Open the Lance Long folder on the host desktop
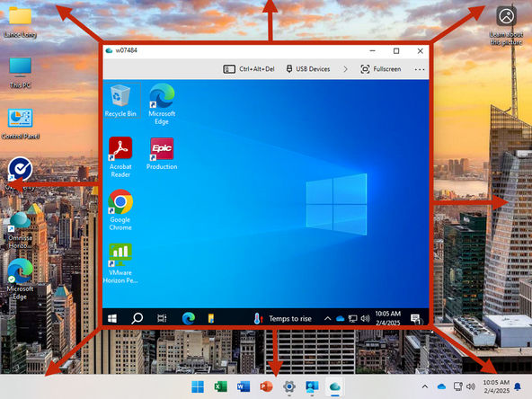Image resolution: width=532 pixels, height=399 pixels. click(x=20, y=22)
